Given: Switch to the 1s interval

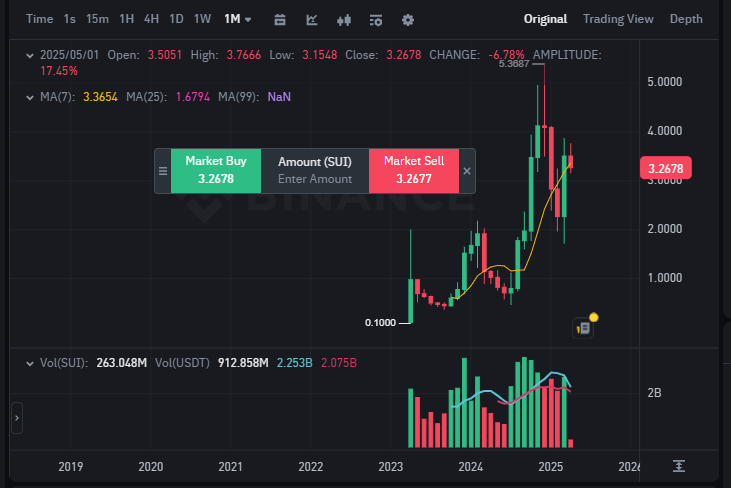Looking at the screenshot, I should tap(69, 19).
